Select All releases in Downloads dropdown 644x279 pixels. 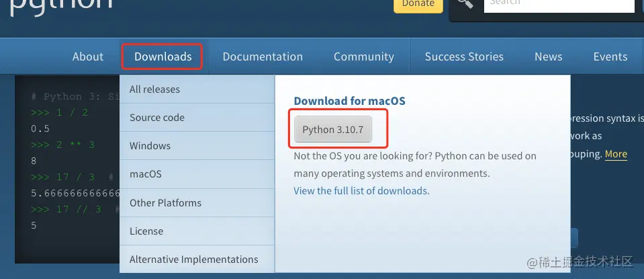[197, 89]
